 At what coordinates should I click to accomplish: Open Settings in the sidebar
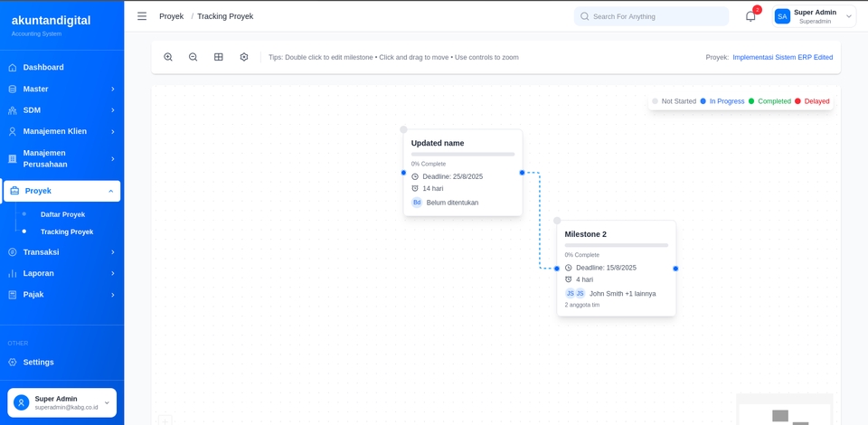(x=38, y=363)
